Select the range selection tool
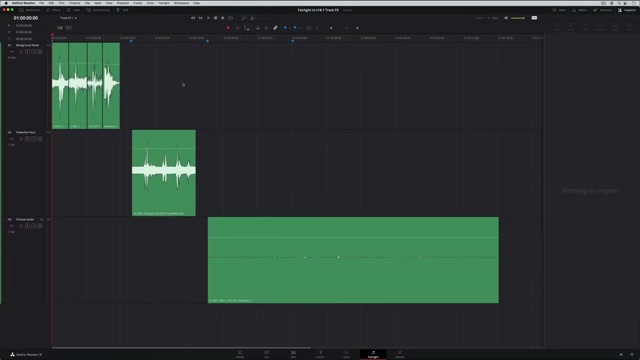This screenshot has width=640, height=360. click(x=237, y=28)
